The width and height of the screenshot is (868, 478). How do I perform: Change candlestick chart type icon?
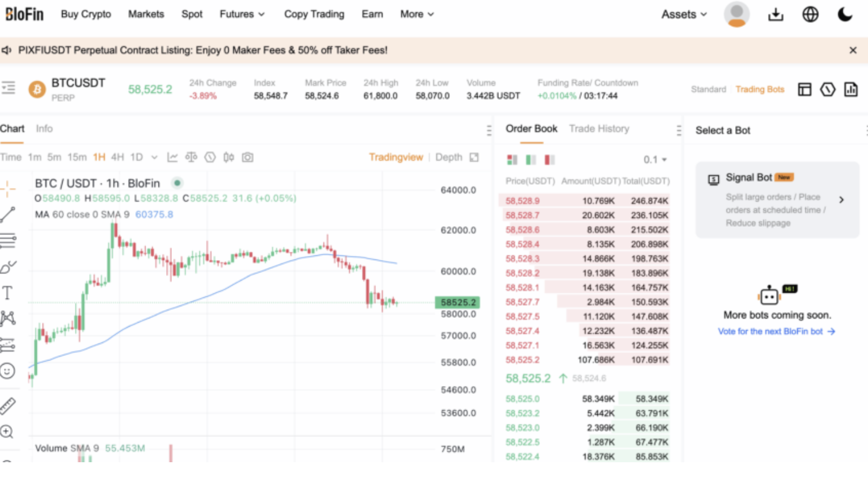click(x=229, y=157)
